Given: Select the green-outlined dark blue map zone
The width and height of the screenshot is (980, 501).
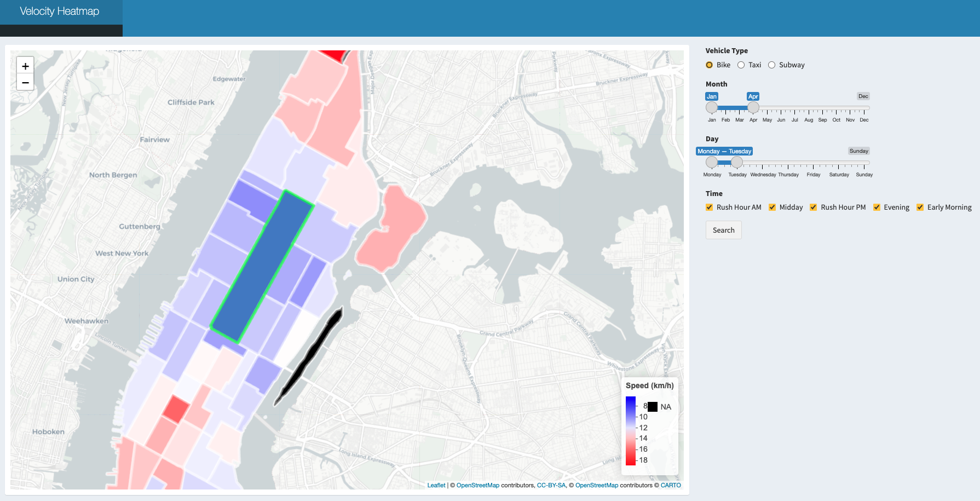Looking at the screenshot, I should click(262, 267).
